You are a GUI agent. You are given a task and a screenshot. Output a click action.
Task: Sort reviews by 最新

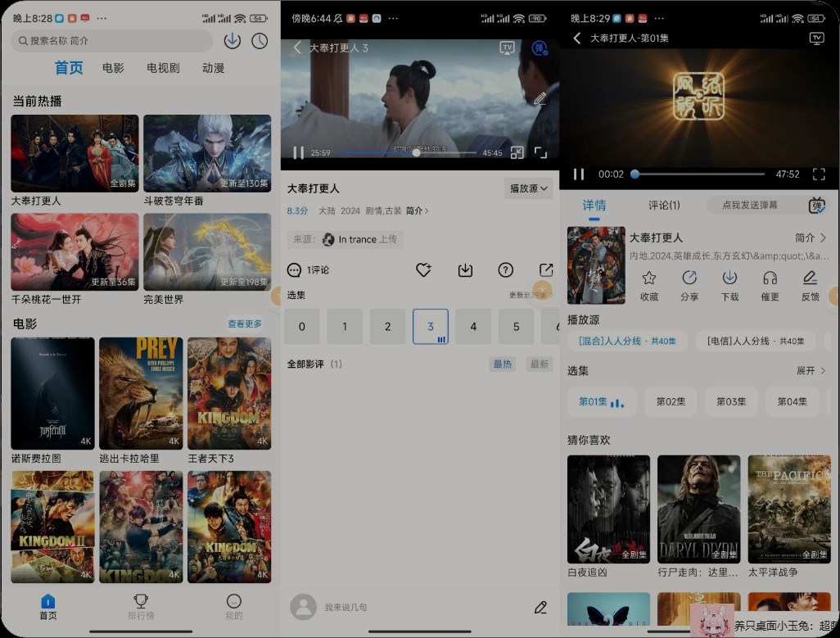[540, 364]
